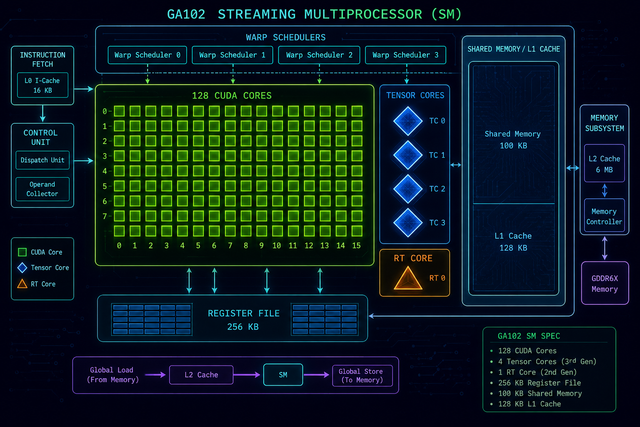Select the Dispatch Unit box

(42, 160)
